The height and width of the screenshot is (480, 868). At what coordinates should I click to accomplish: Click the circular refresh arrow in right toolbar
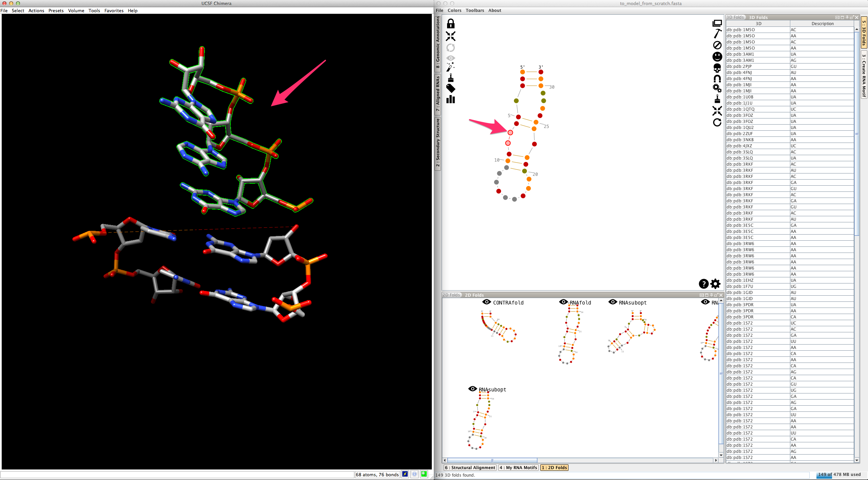pyautogui.click(x=717, y=122)
